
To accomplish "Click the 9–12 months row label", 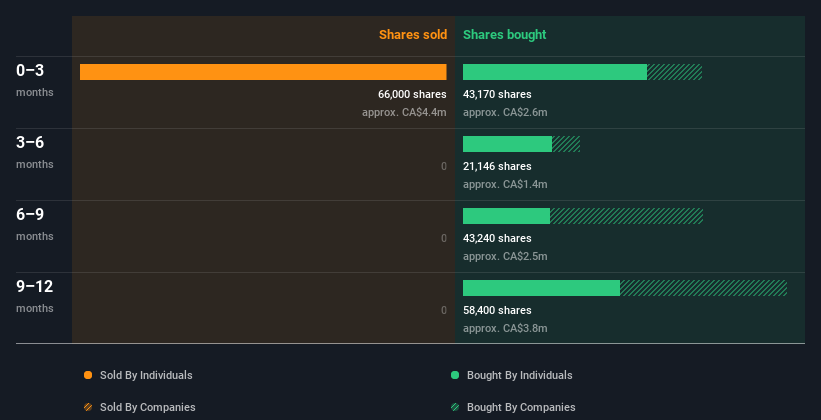I will (35, 296).
